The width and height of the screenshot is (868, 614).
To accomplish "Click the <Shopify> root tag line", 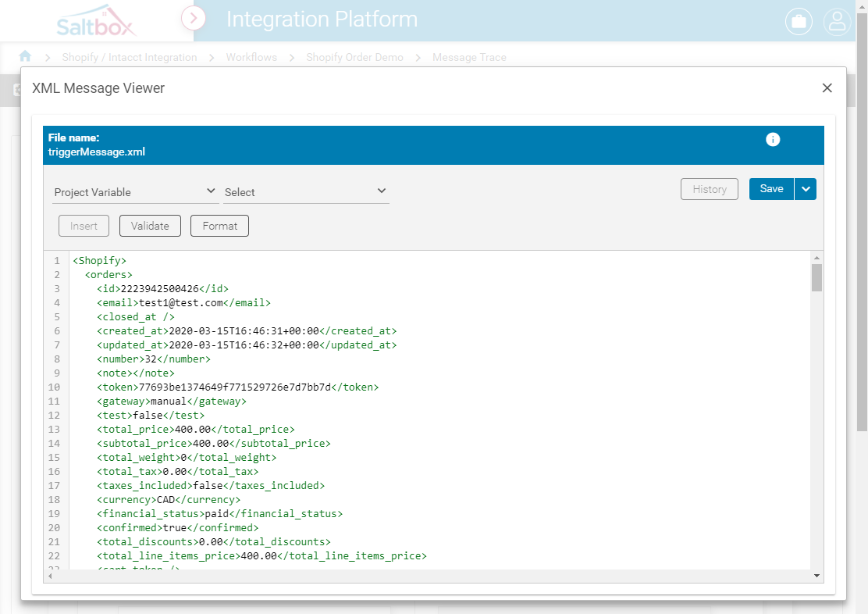I will pyautogui.click(x=100, y=260).
